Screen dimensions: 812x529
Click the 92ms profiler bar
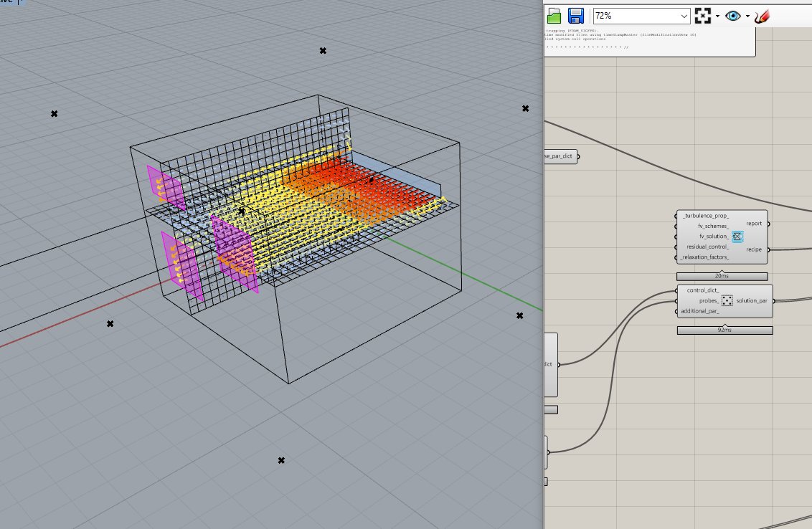pos(725,330)
